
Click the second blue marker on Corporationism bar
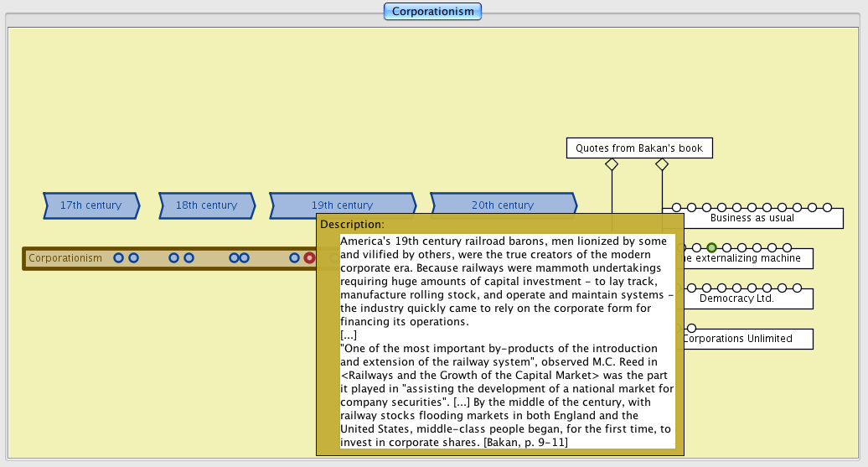tap(133, 258)
